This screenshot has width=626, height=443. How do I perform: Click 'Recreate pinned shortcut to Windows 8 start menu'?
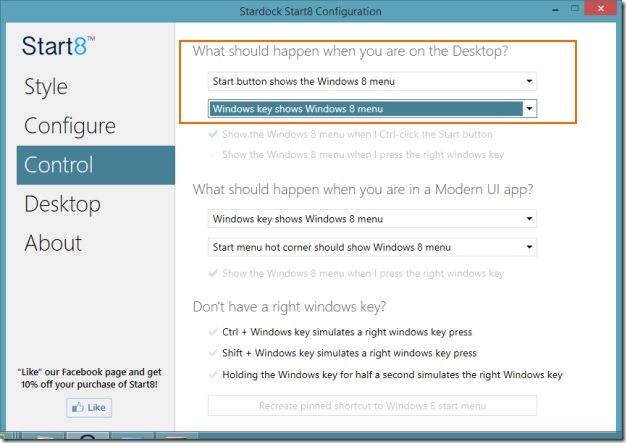372,405
